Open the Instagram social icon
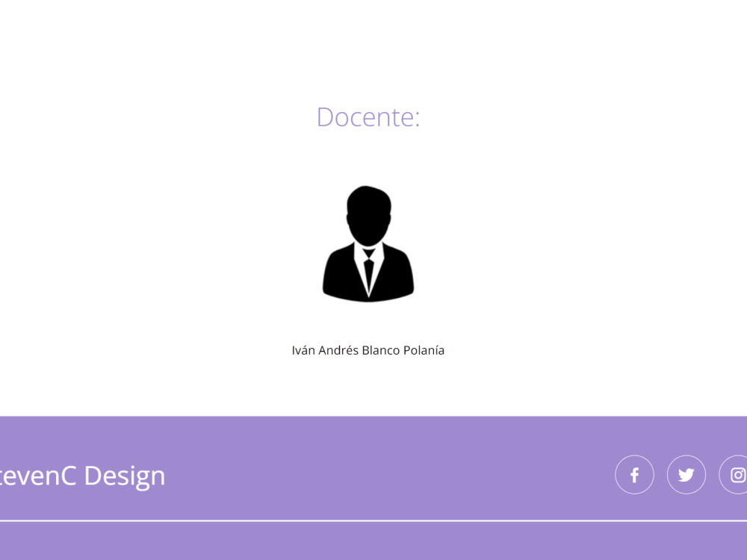Screen dimensions: 747x560 (734, 475)
